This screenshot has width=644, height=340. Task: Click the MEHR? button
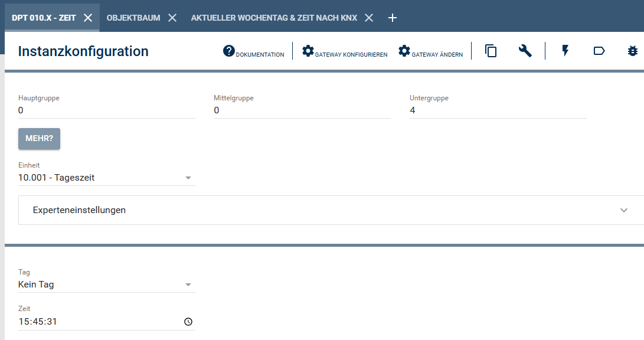coord(40,139)
